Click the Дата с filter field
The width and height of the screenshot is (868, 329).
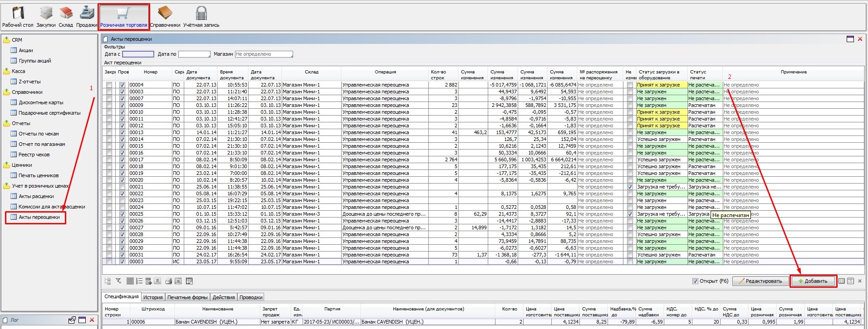pos(138,54)
